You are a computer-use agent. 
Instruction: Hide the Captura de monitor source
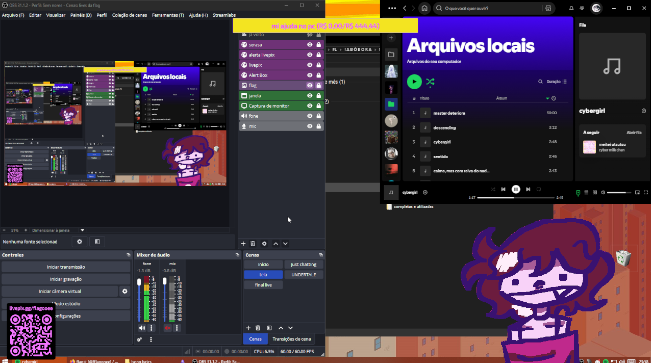click(310, 105)
